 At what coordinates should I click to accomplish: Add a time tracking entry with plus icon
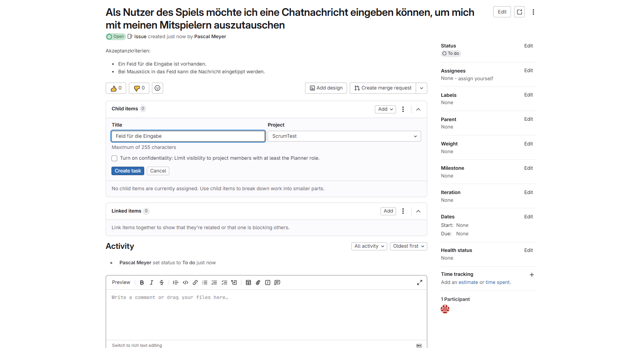click(531, 275)
